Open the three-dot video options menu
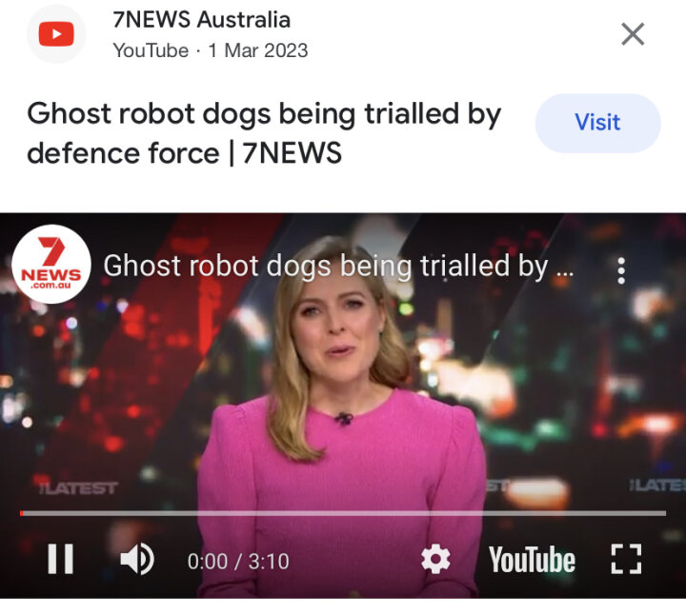 pos(621,270)
